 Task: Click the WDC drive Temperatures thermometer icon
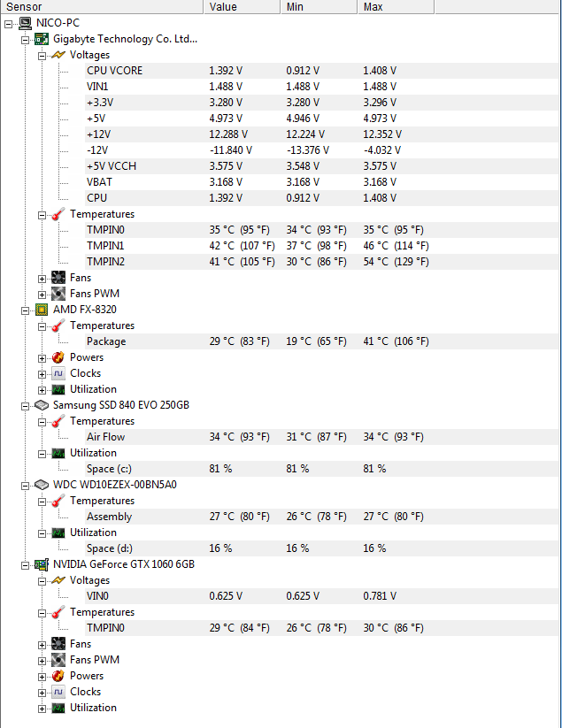(x=58, y=501)
